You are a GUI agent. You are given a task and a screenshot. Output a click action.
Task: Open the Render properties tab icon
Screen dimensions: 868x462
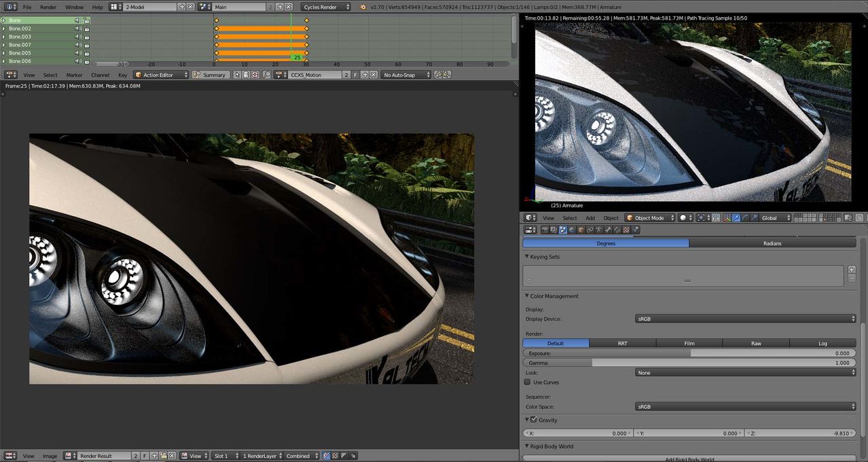pyautogui.click(x=545, y=230)
